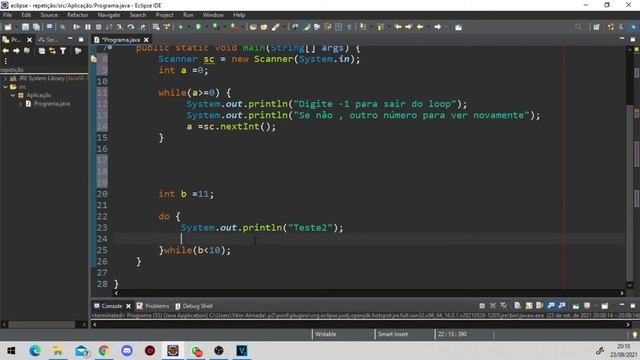Switch to the Debug Shell tab
The image size is (640, 360).
(x=194, y=306)
